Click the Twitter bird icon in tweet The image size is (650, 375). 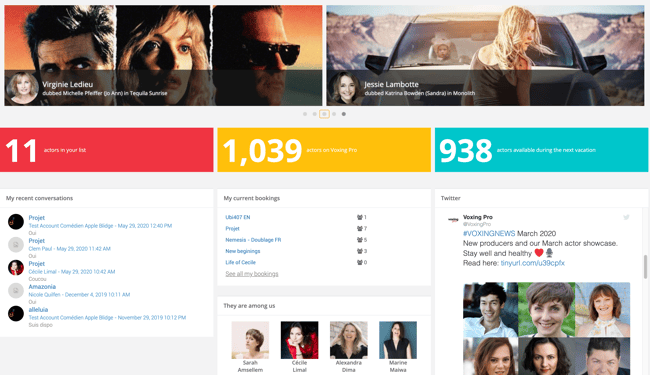coord(626,217)
